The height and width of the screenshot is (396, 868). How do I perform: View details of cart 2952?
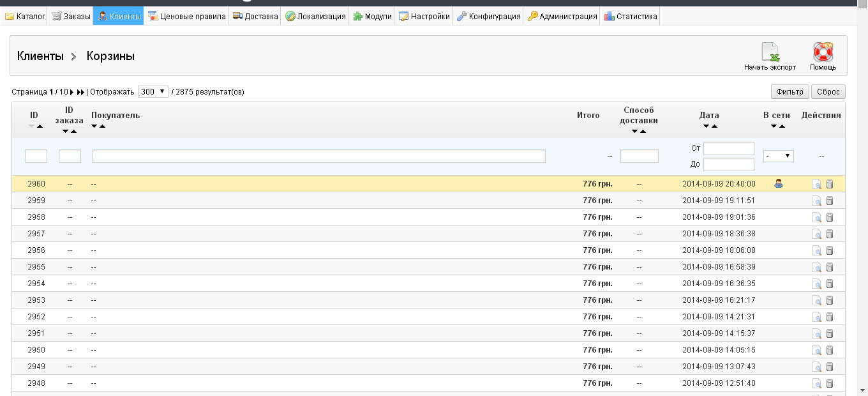(816, 317)
